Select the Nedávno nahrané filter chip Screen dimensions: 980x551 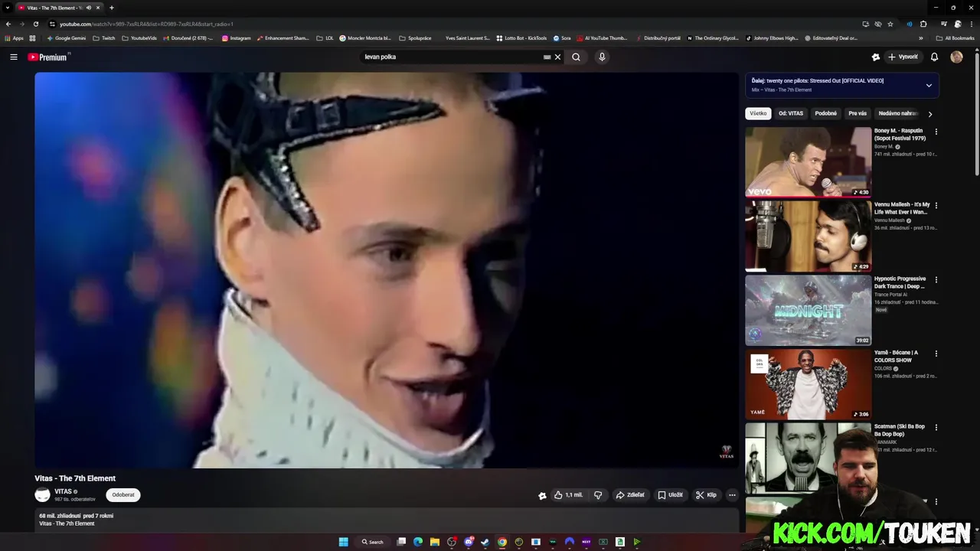pyautogui.click(x=897, y=113)
